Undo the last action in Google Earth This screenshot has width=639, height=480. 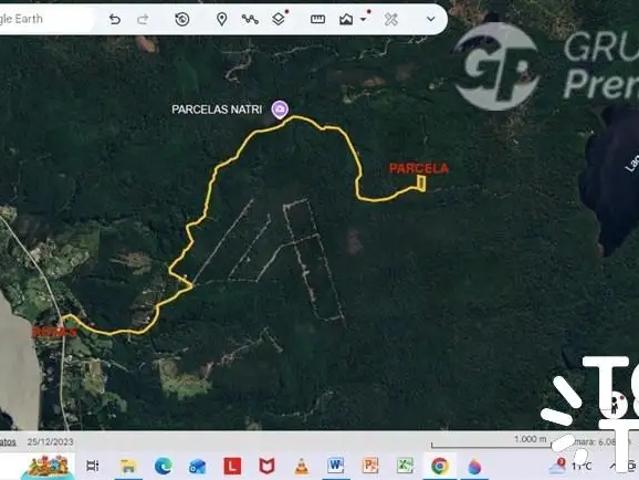tap(115, 19)
